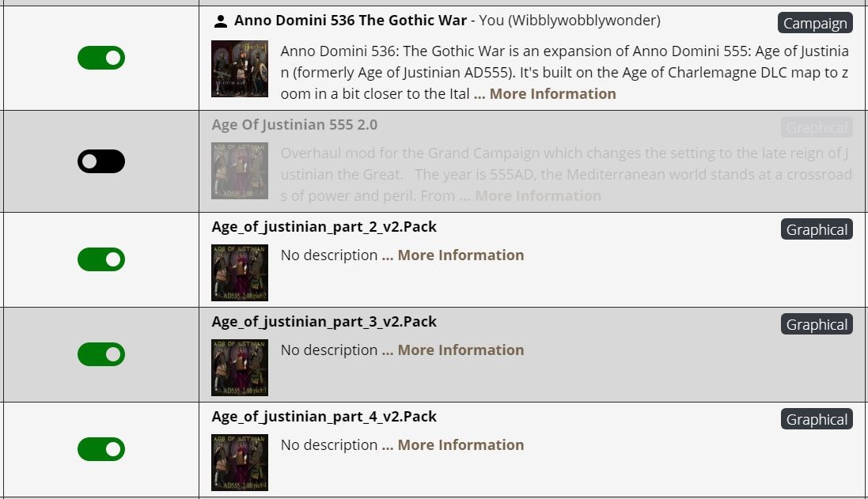Click the Campaign tag on Anno Domini 536
The width and height of the screenshot is (868, 499).
(x=815, y=23)
